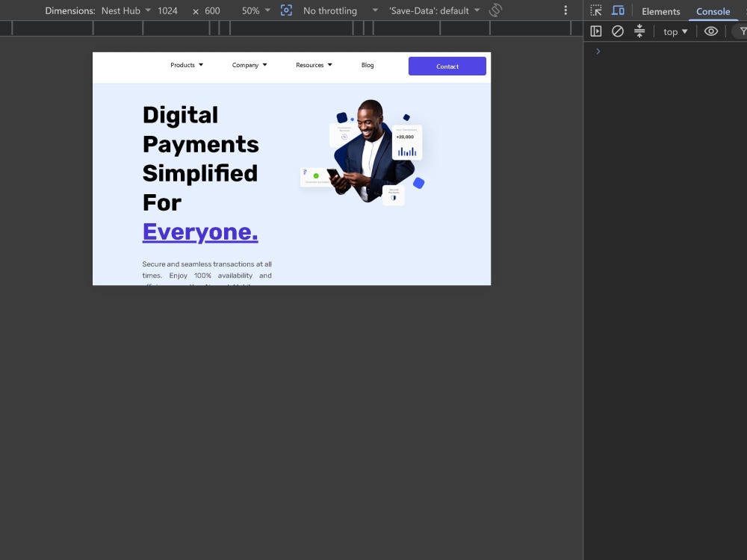This screenshot has height=560, width=747.
Task: Open the Nest Hub device dimensions dropdown
Action: 125,10
